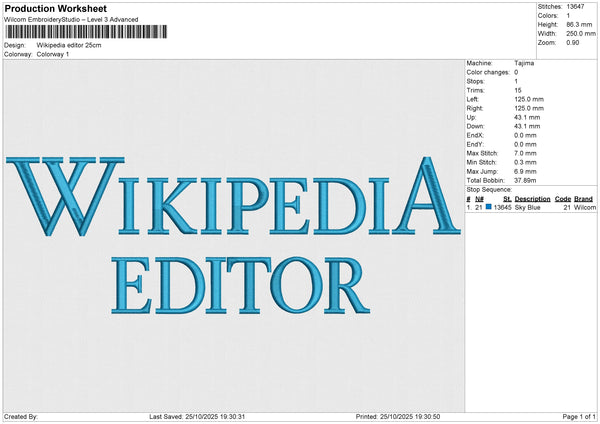600x424 pixels.
Task: Select the Min Stitch value 0.3 mm
Action: pos(525,162)
